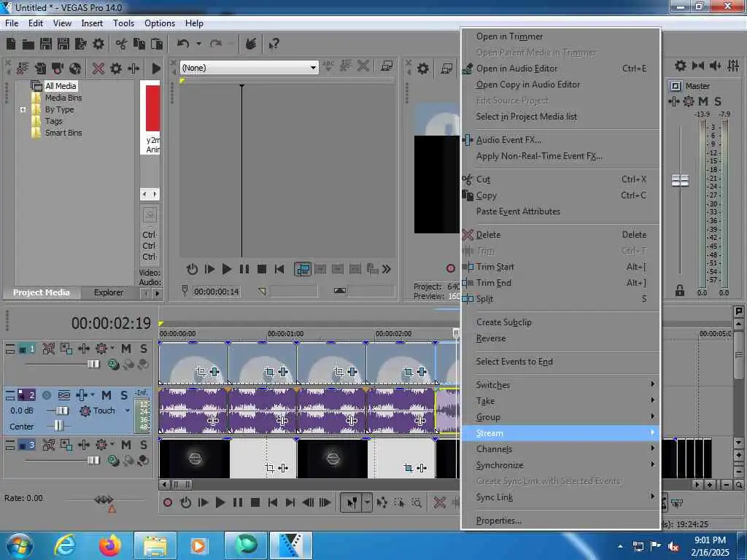Select Stream in context menu
The width and height of the screenshot is (747, 560).
tap(561, 433)
